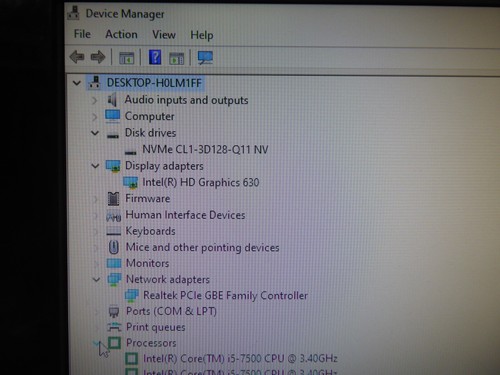Select Intel(R) HD Graphics 630
This screenshot has height=375, width=500.
[x=201, y=182]
